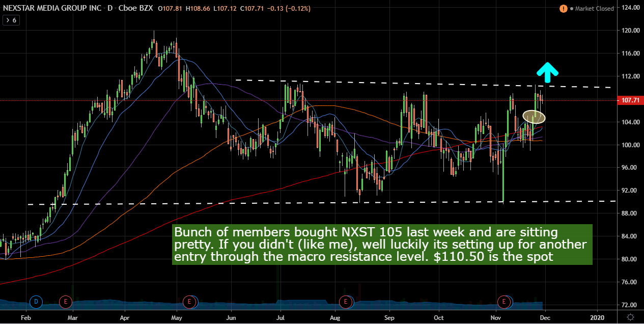Click the Mar label on time axis

point(73,317)
